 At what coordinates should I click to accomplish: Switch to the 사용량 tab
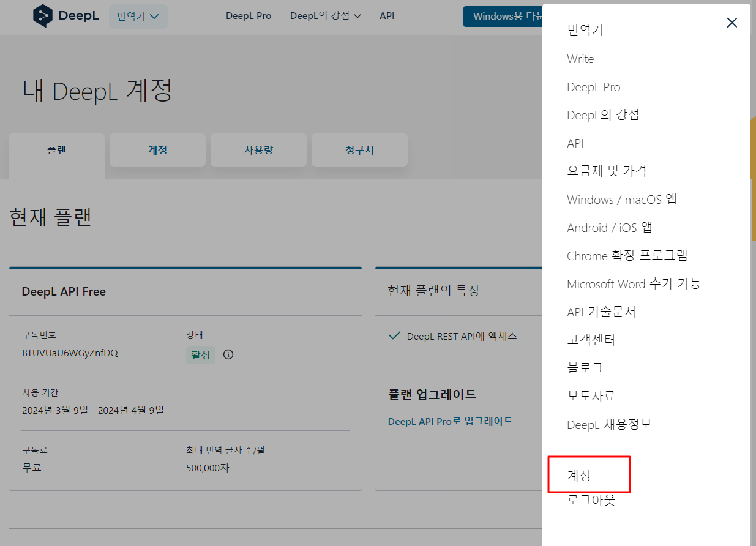(259, 150)
